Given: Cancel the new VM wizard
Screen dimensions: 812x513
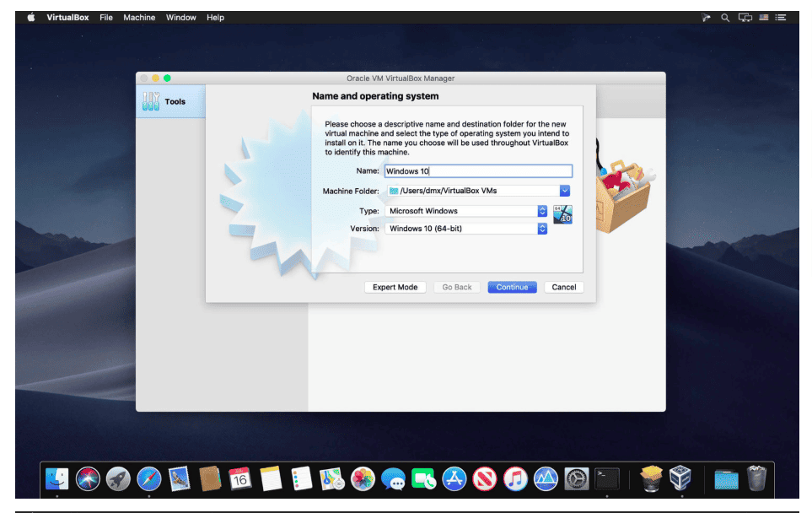Looking at the screenshot, I should click(x=564, y=287).
